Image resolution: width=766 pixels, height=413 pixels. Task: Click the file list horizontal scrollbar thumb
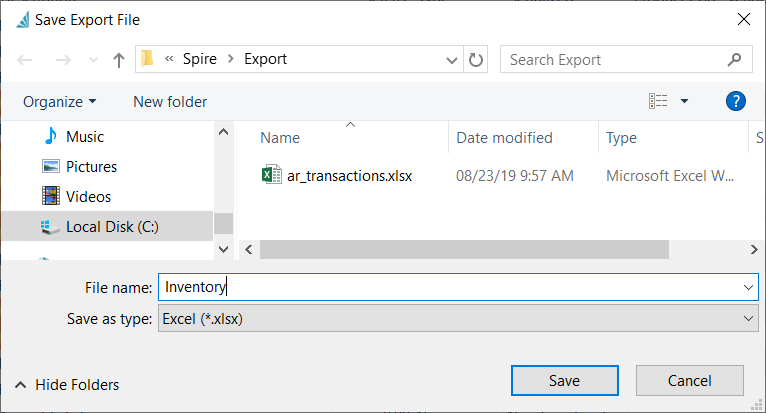pyautogui.click(x=464, y=250)
